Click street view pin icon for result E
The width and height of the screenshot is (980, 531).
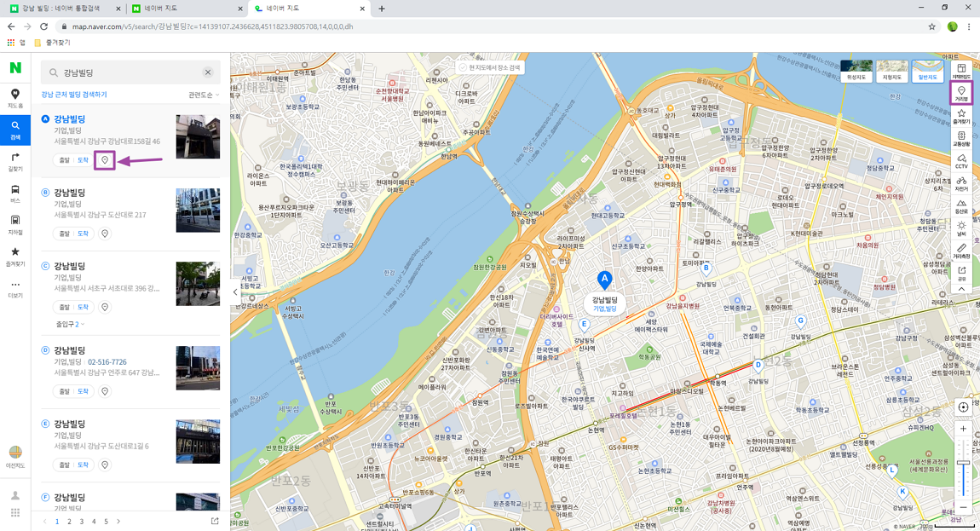tap(105, 465)
